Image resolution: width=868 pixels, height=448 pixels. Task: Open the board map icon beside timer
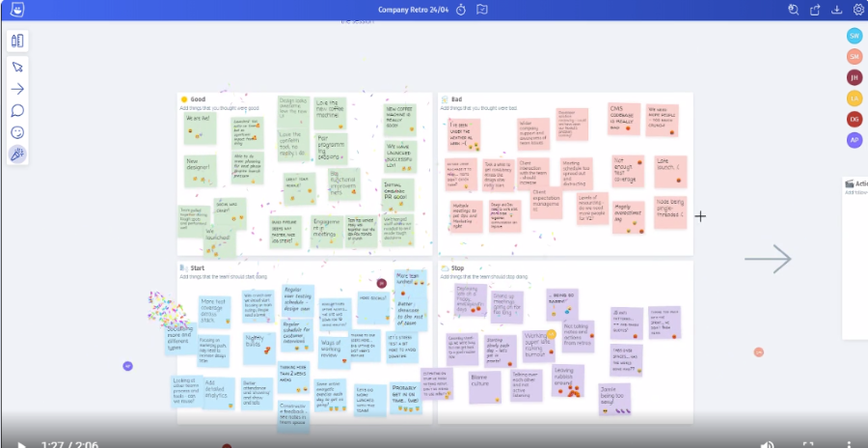pos(482,10)
